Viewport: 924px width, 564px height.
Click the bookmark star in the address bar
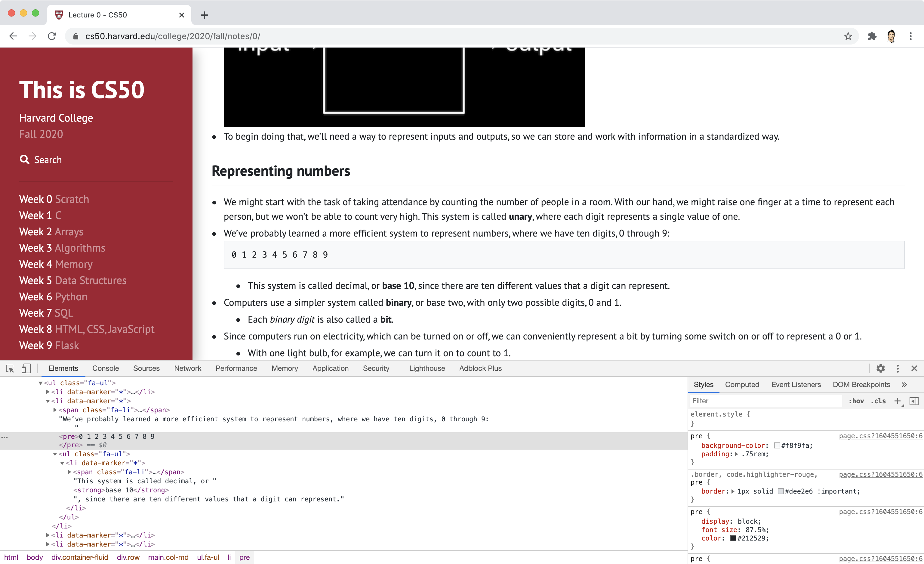point(848,36)
